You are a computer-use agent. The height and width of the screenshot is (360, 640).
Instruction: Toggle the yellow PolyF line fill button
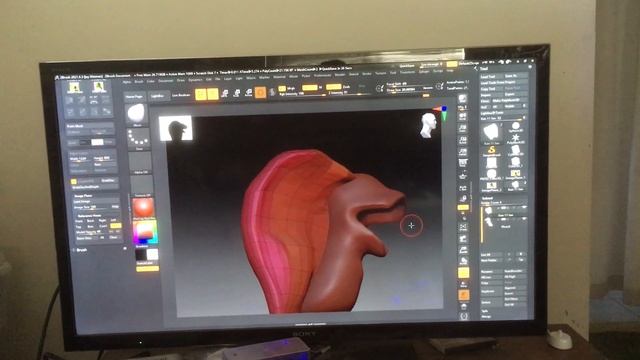coord(463,273)
